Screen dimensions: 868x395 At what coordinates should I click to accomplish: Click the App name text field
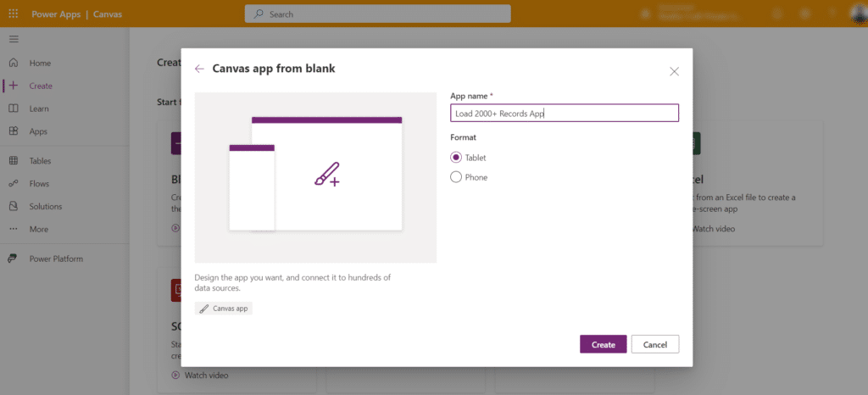[564, 114]
